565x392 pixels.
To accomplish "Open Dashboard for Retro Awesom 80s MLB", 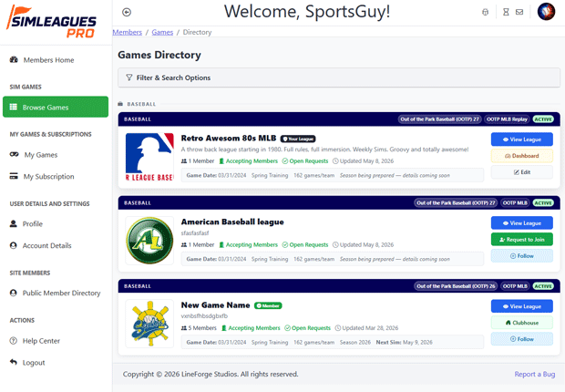I will pos(522,156).
